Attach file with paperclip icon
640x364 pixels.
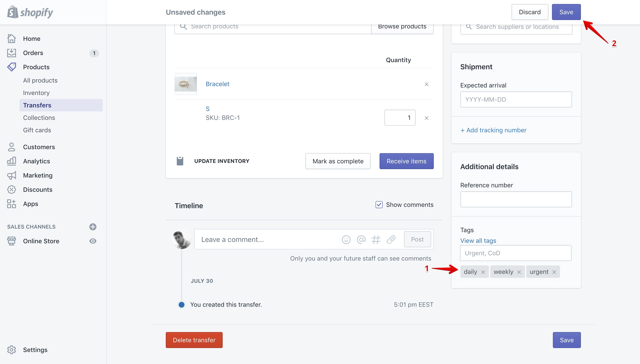click(391, 239)
